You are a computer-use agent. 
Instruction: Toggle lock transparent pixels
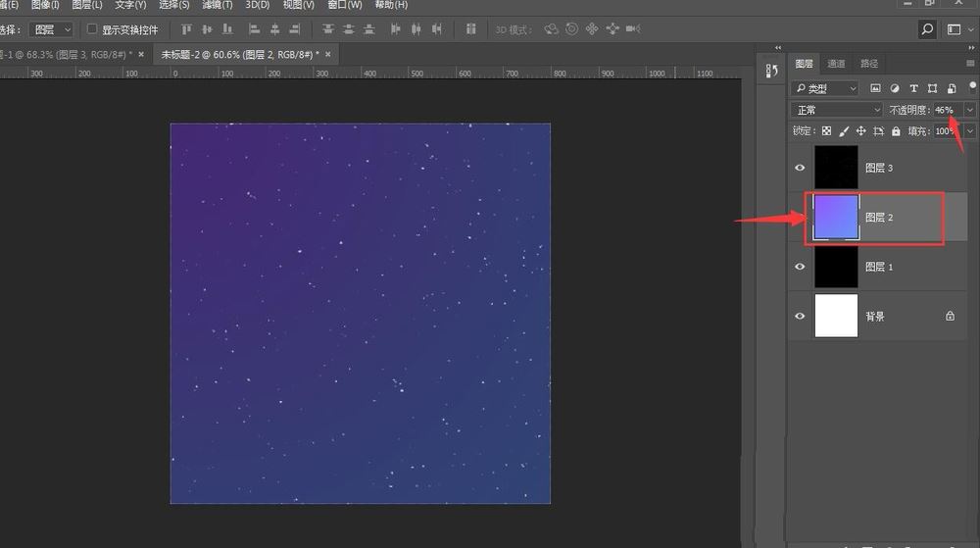coord(826,131)
